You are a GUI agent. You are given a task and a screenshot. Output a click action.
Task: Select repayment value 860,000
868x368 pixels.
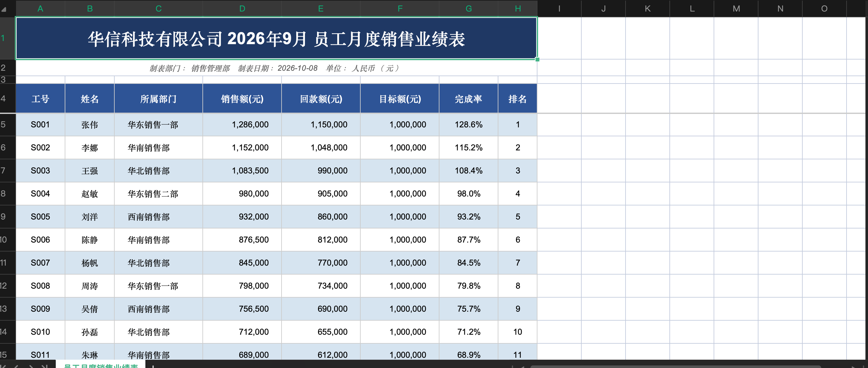point(321,217)
